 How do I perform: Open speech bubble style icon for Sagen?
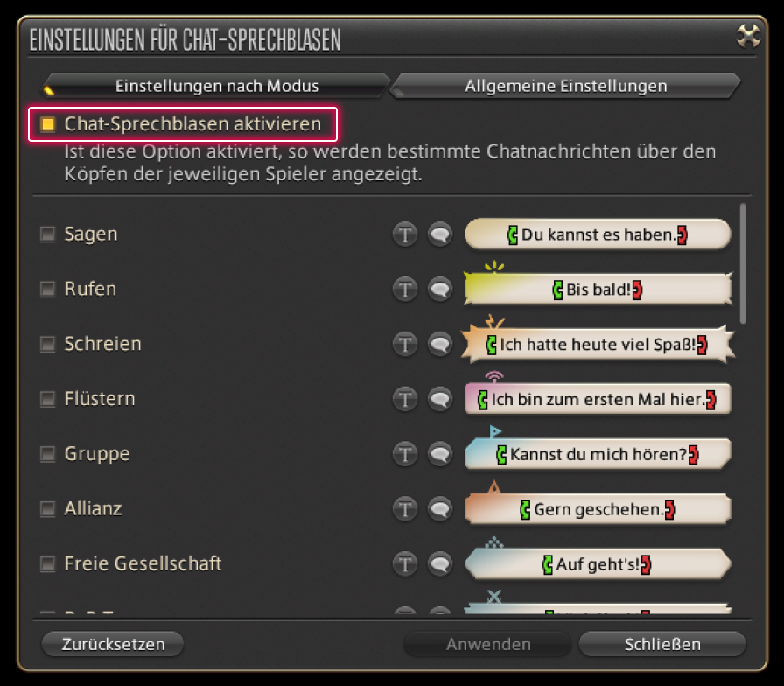click(440, 234)
